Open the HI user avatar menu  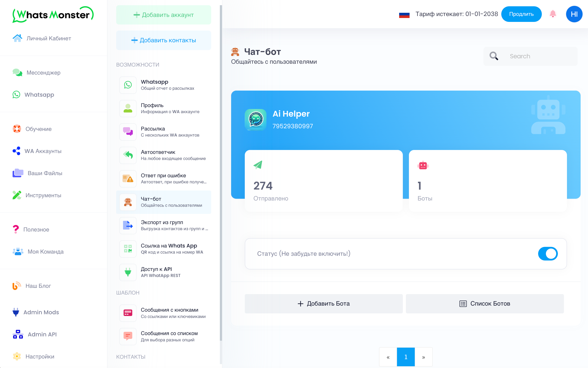[574, 14]
